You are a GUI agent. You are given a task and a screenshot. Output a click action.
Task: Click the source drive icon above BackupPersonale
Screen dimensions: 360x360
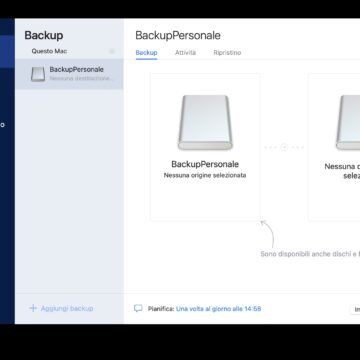point(205,122)
